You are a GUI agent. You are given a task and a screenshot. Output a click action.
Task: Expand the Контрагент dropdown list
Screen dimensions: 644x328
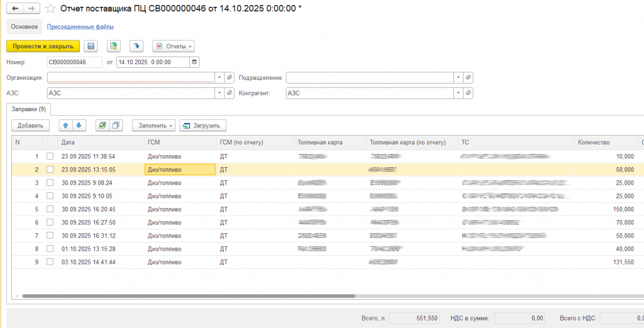(x=458, y=93)
